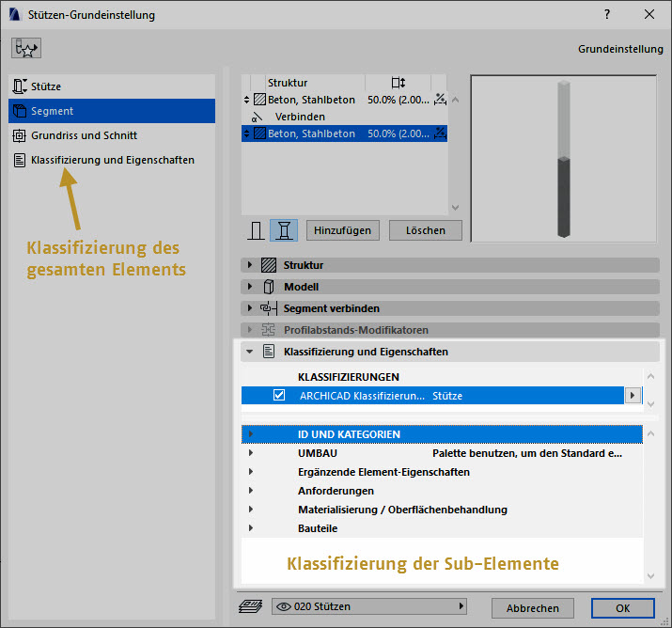Screen dimensions: 672x628
Task: Choose the single-segment column option
Action: pos(256,230)
